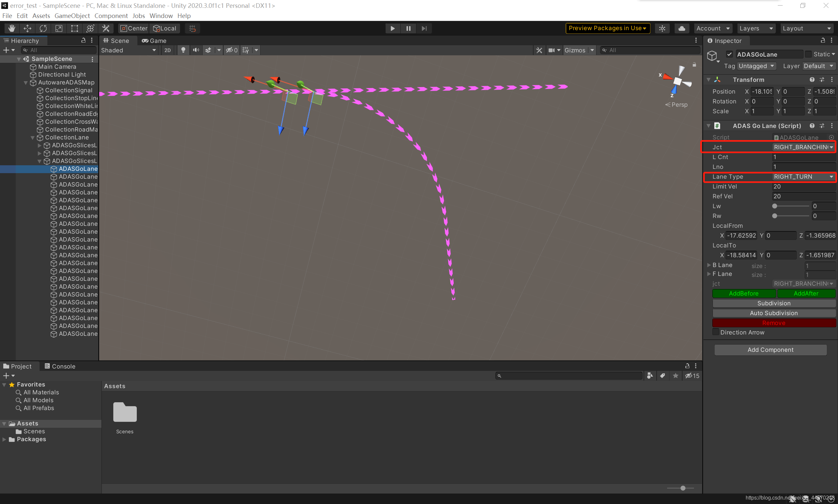Enable the Direction Arrow checkbox
The width and height of the screenshot is (838, 504).
(x=716, y=332)
